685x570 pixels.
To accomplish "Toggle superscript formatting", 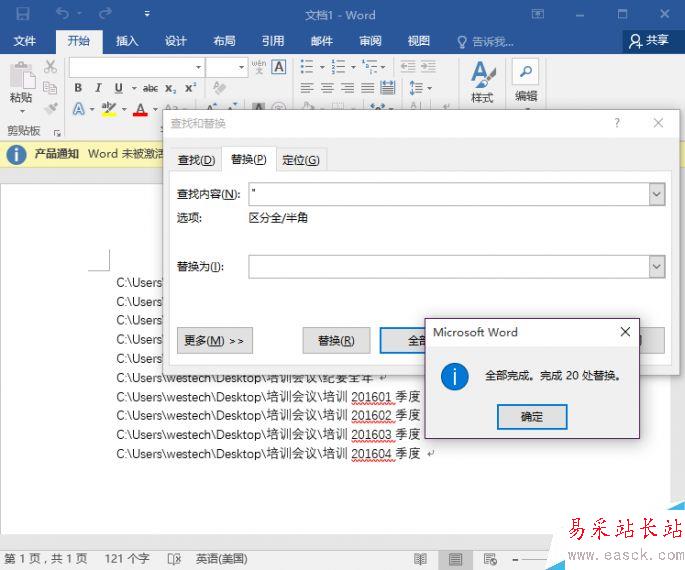I will (x=190, y=88).
